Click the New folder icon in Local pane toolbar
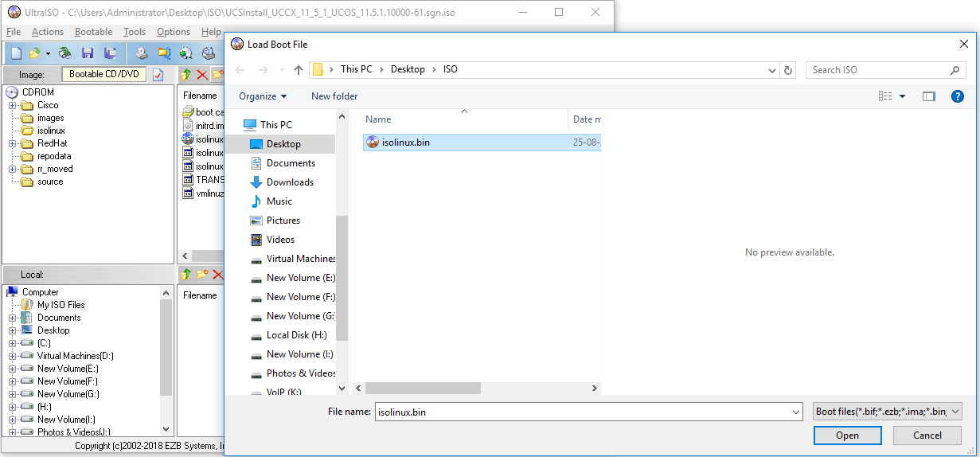Viewport: 980px width, 457px height. 201,275
